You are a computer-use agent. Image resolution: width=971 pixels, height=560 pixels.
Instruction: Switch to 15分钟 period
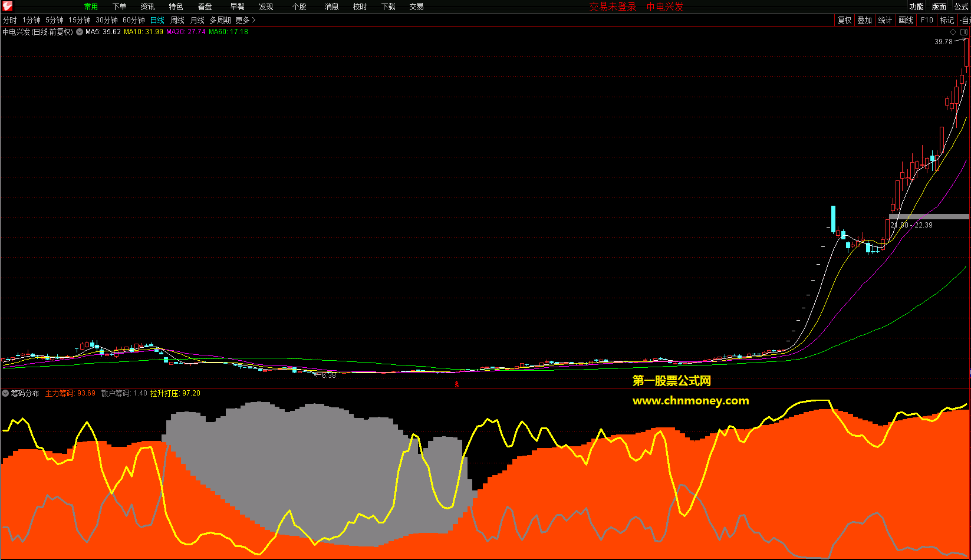click(80, 20)
